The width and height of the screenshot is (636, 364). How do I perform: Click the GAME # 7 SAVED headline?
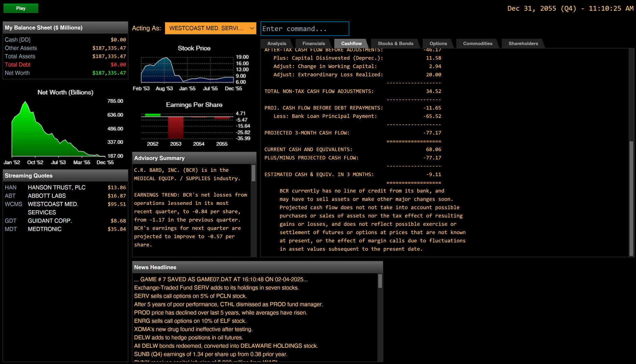[221, 279]
